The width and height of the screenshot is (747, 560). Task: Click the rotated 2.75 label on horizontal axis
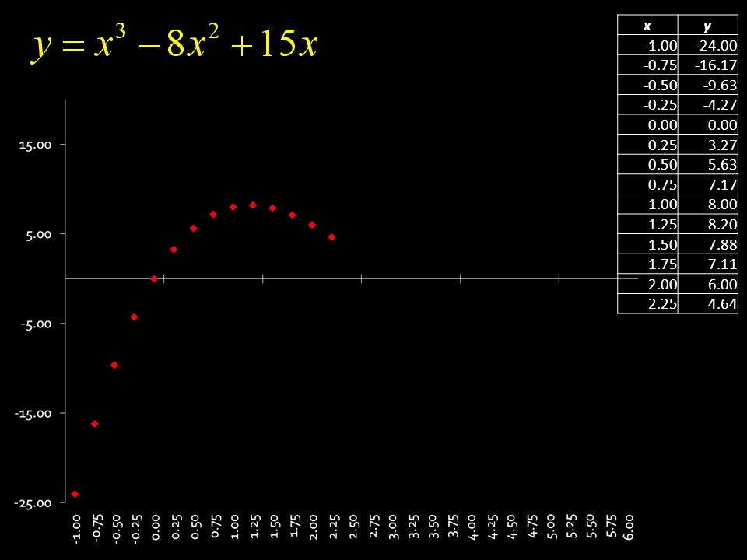pos(373,527)
